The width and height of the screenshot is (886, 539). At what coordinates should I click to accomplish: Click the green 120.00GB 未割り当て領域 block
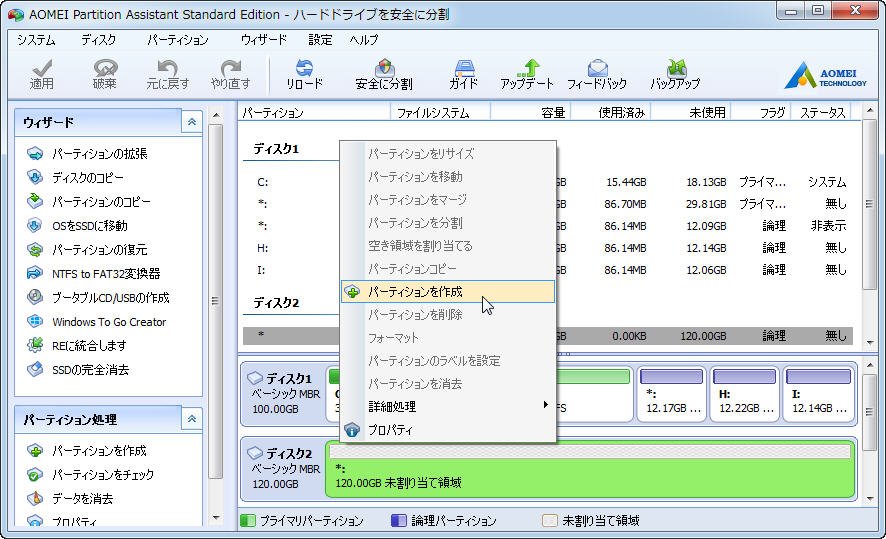pos(590,470)
